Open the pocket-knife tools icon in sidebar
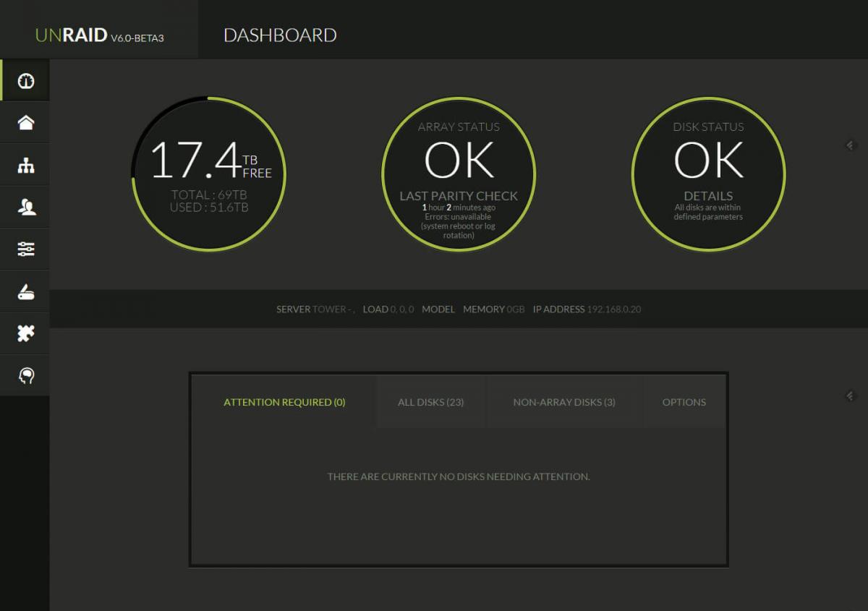Image resolution: width=868 pixels, height=611 pixels. click(x=26, y=292)
